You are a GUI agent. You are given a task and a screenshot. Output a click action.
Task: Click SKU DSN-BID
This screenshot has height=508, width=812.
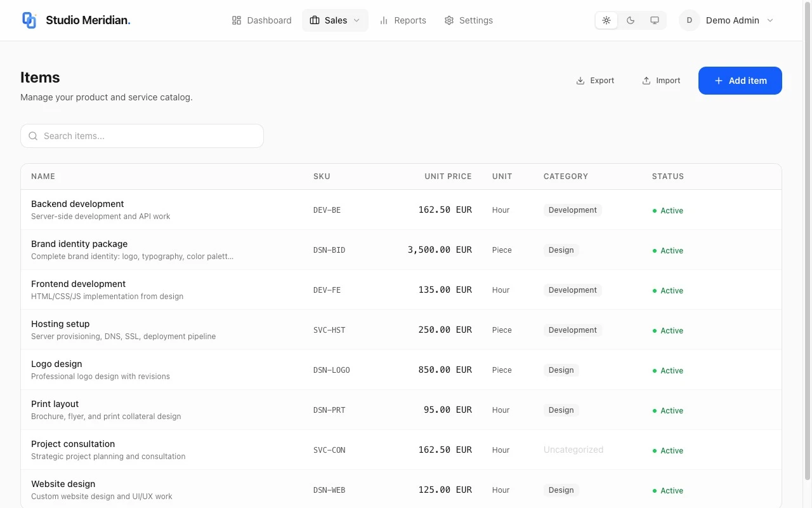(x=329, y=250)
